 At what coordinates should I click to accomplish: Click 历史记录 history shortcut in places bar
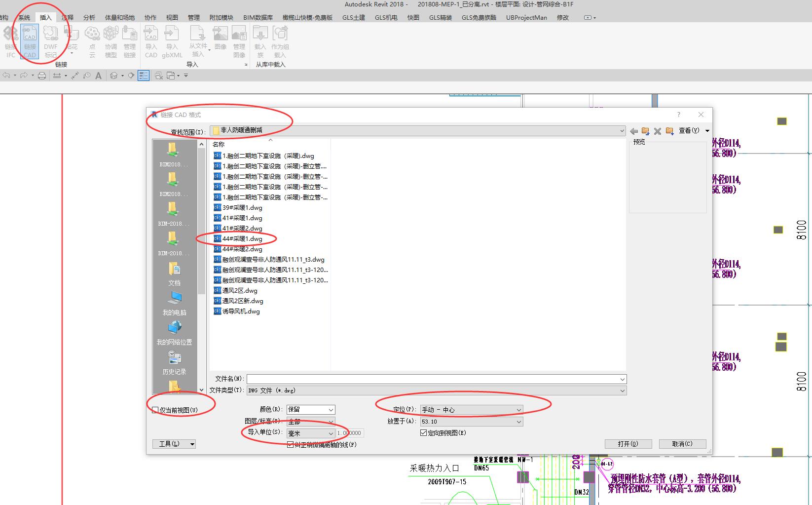coord(175,363)
